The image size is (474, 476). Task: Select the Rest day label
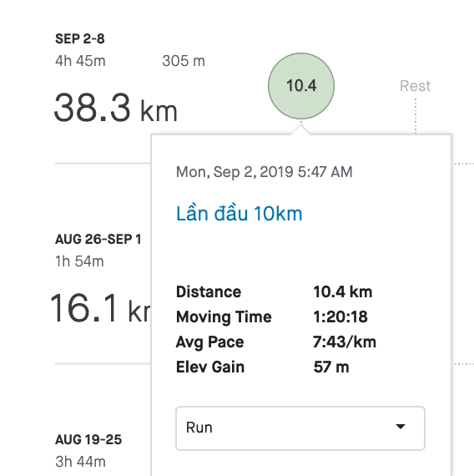tap(415, 86)
